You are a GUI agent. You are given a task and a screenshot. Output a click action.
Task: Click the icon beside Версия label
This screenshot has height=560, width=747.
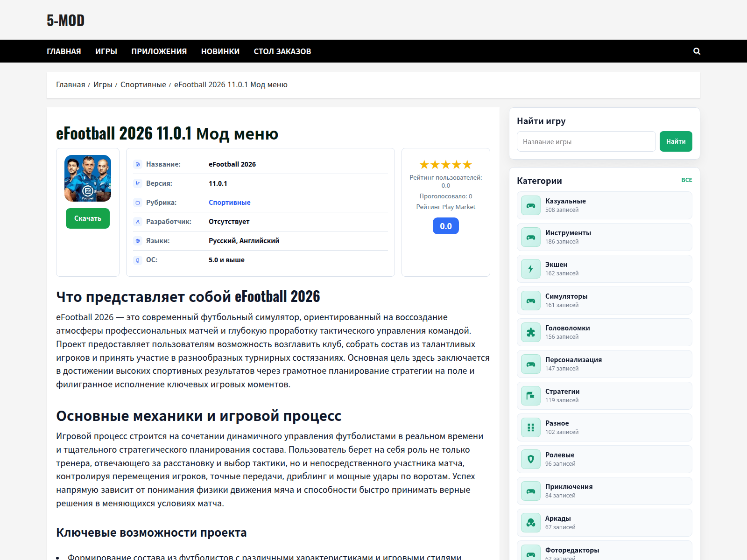(138, 183)
